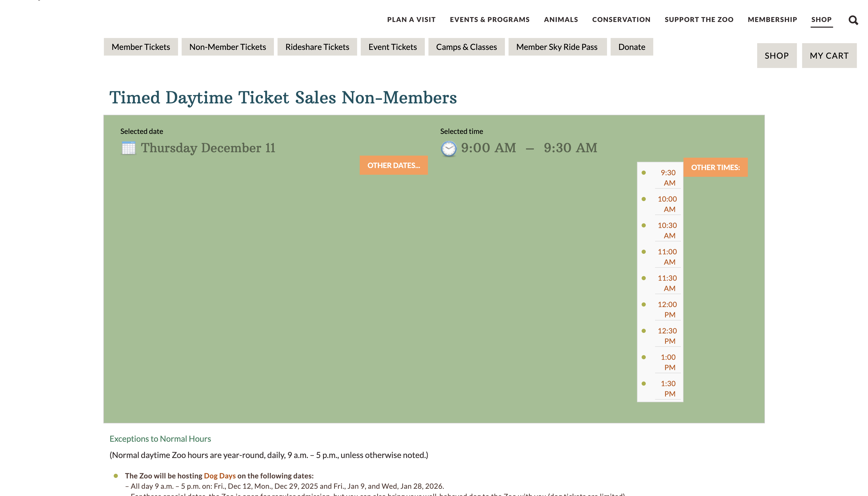Open the Plan a Visit menu
868x496 pixels.
click(411, 19)
